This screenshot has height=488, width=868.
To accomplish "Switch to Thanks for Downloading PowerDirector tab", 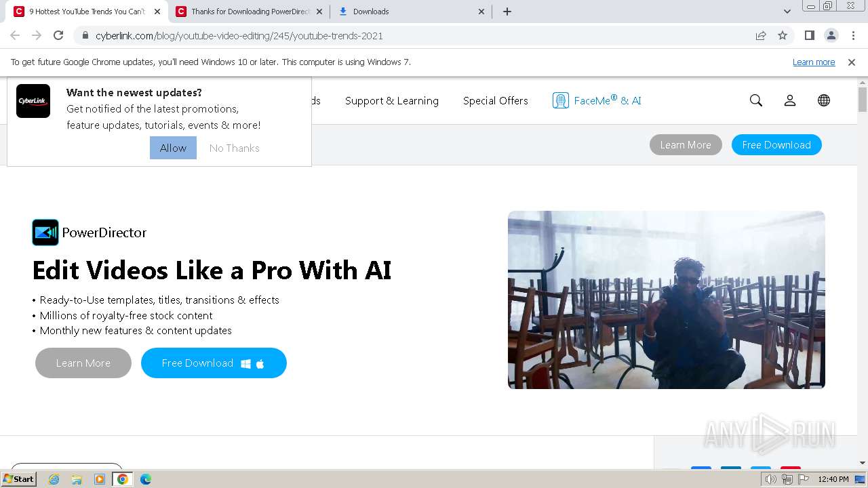I will pos(250,12).
